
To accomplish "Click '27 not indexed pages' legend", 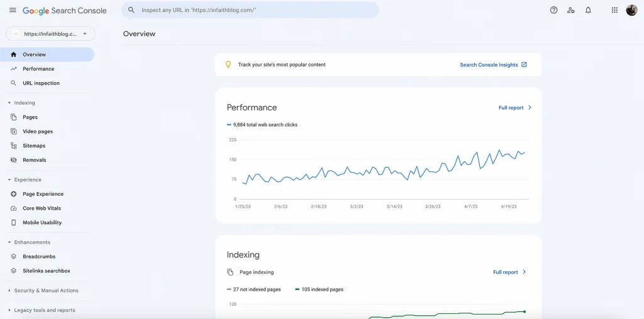I will tap(254, 289).
